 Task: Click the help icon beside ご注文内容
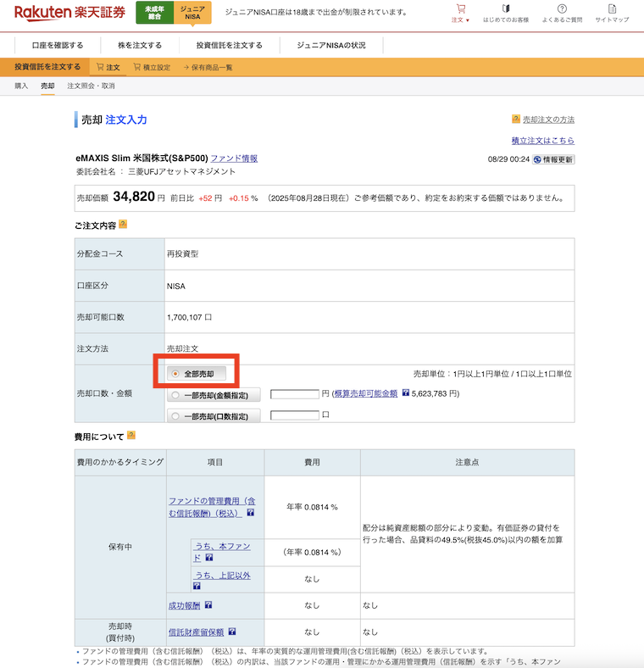(123, 224)
